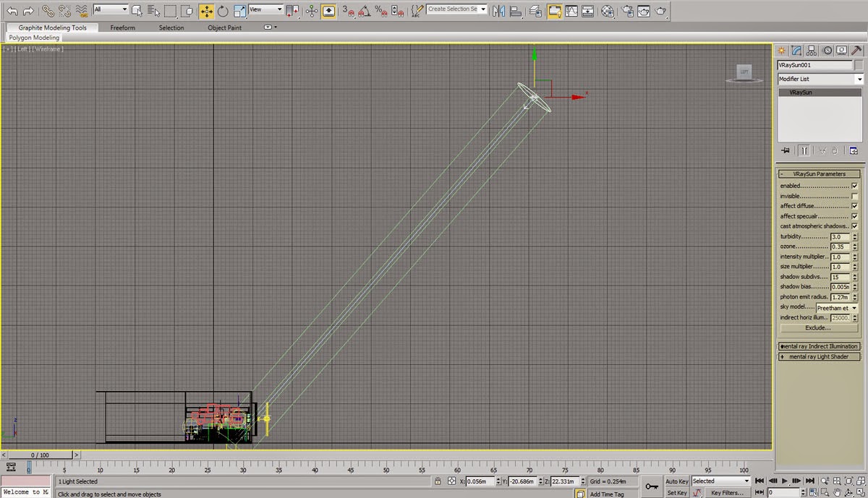
Task: Open the sky model Preetham dropdown
Action: pyautogui.click(x=837, y=308)
